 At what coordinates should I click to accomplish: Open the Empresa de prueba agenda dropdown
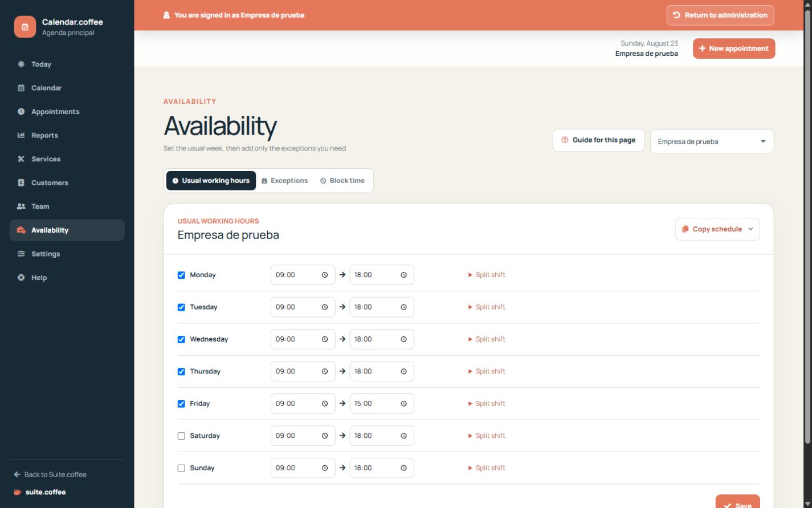coord(712,141)
